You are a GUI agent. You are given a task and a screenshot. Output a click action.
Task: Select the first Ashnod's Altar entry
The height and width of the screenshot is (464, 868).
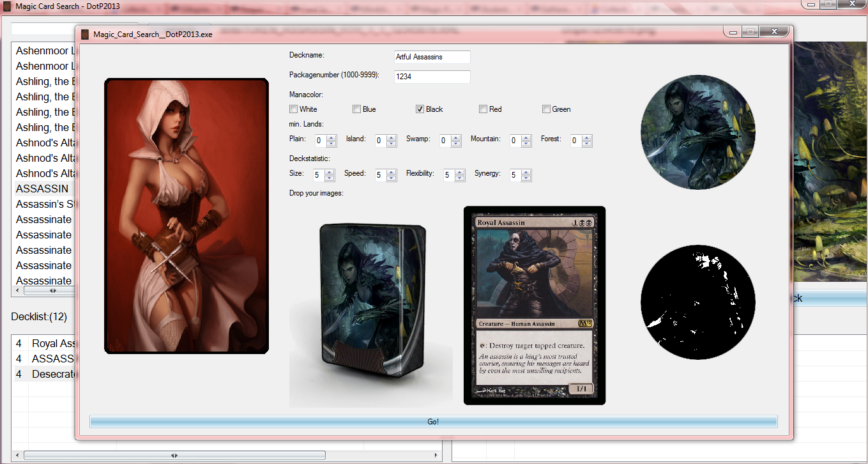click(45, 143)
